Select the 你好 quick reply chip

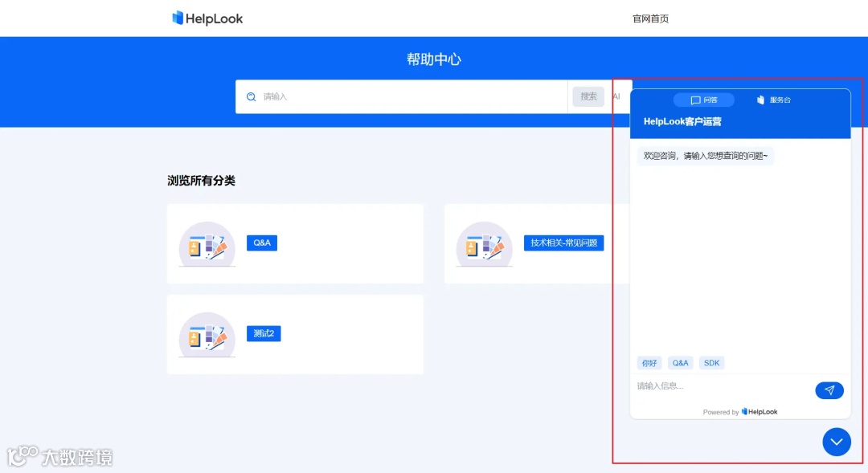click(649, 362)
